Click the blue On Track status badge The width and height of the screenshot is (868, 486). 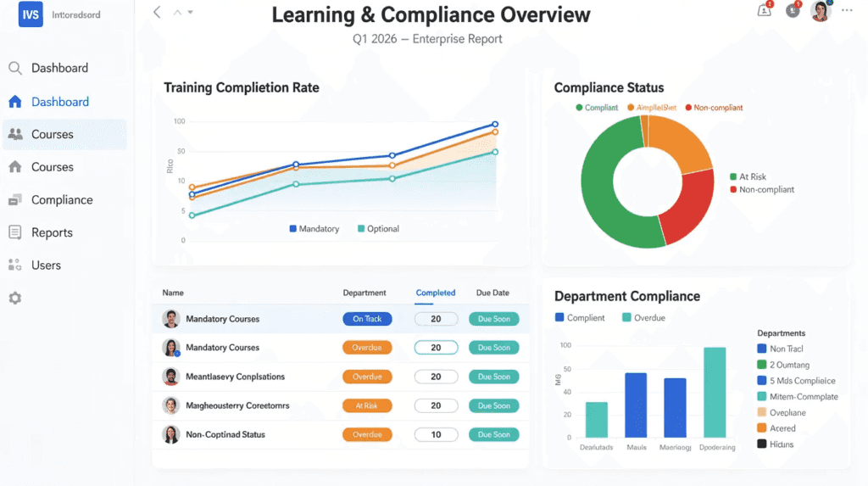click(x=367, y=319)
